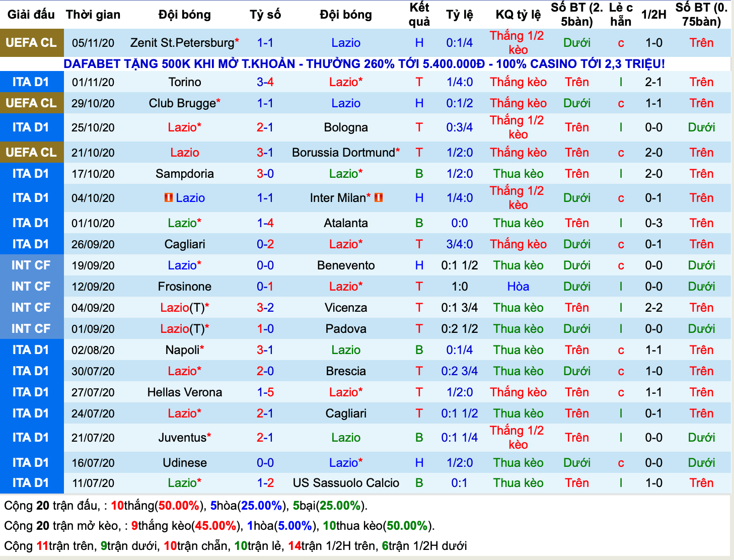The width and height of the screenshot is (734, 560).
Task: Select the Bologna team name
Action: pyautogui.click(x=346, y=127)
